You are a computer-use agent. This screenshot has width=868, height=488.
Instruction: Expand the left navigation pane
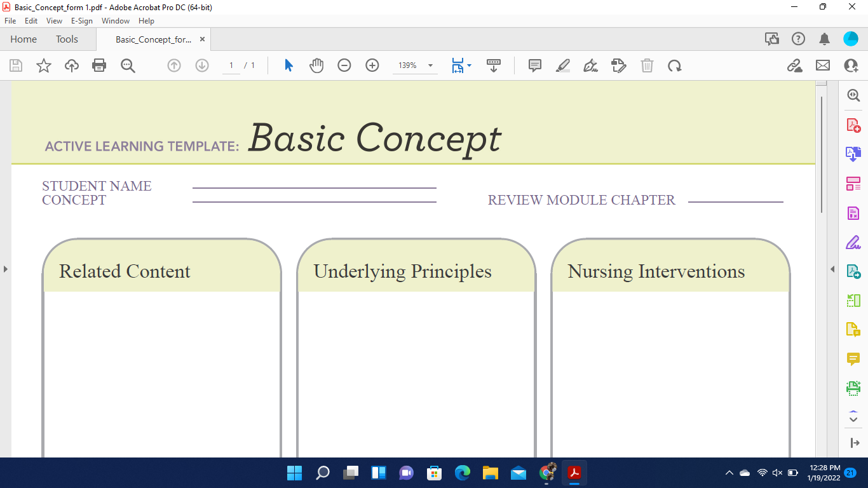point(5,269)
